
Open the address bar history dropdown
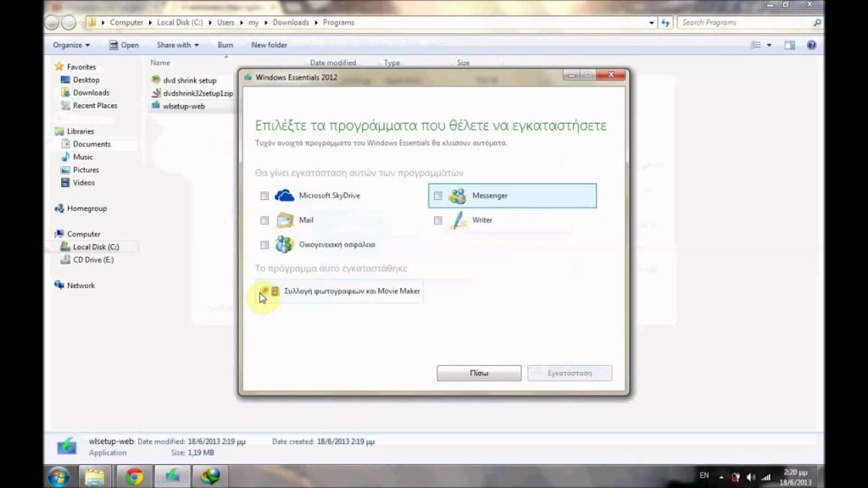652,23
